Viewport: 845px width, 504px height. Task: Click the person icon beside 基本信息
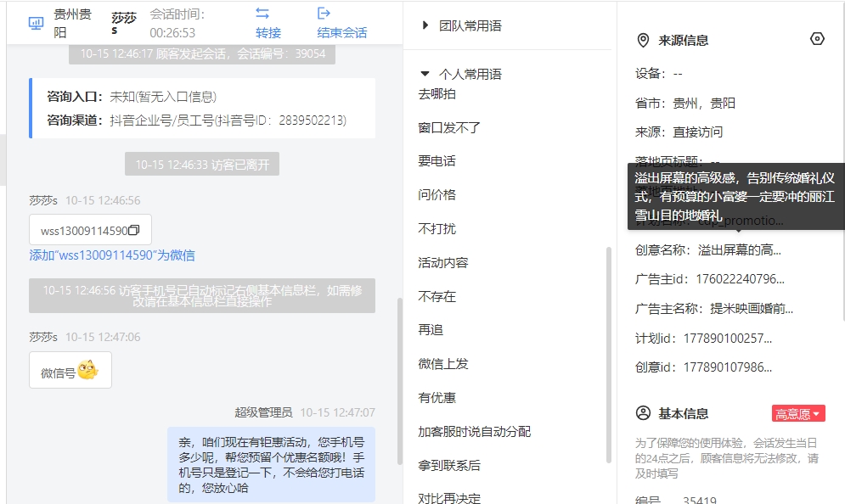(x=643, y=413)
